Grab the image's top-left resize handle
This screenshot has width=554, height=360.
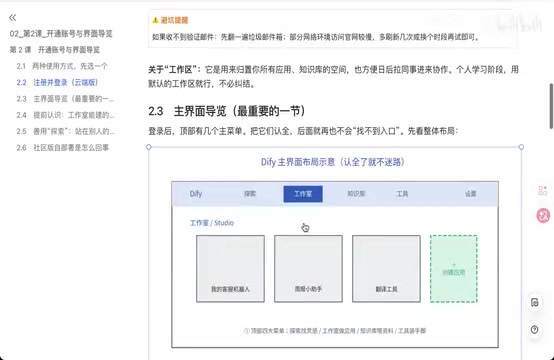point(149,147)
